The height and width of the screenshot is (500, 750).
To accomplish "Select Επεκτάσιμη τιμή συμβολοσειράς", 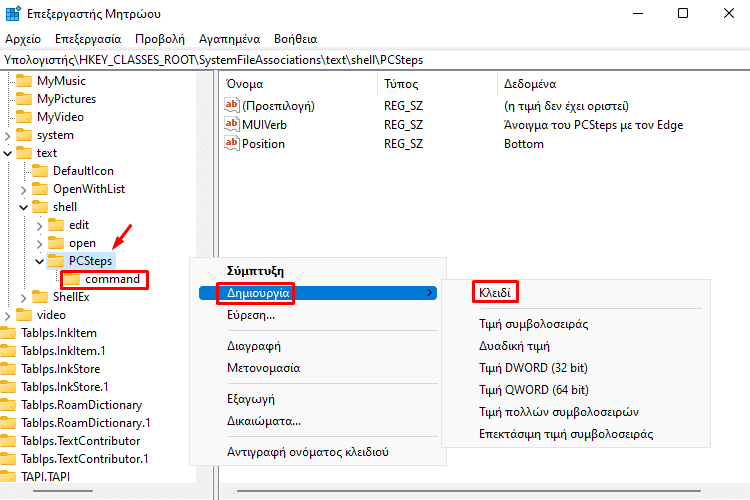I will 576,434.
